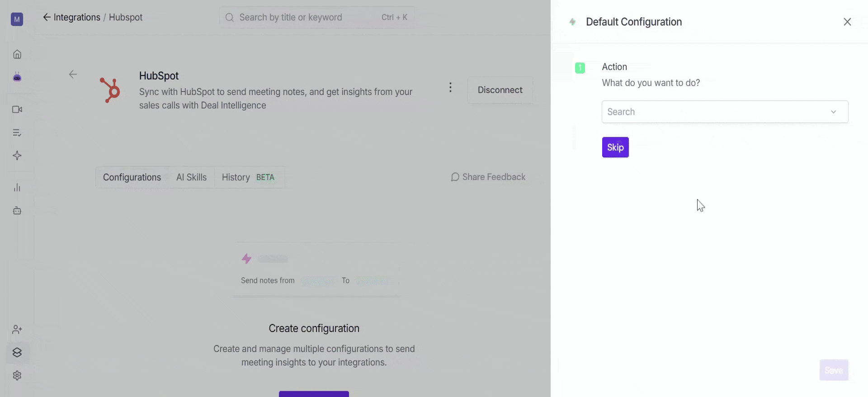The image size is (868, 397).
Task: Open the robot apps icon in sidebar
Action: tap(17, 211)
